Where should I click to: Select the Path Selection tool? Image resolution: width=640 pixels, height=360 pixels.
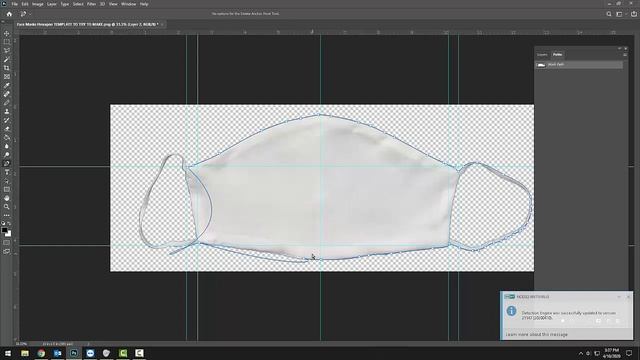pos(7,181)
